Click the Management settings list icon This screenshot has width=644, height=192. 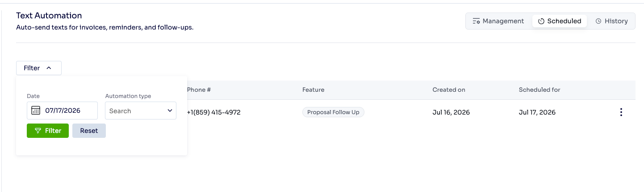(x=476, y=21)
